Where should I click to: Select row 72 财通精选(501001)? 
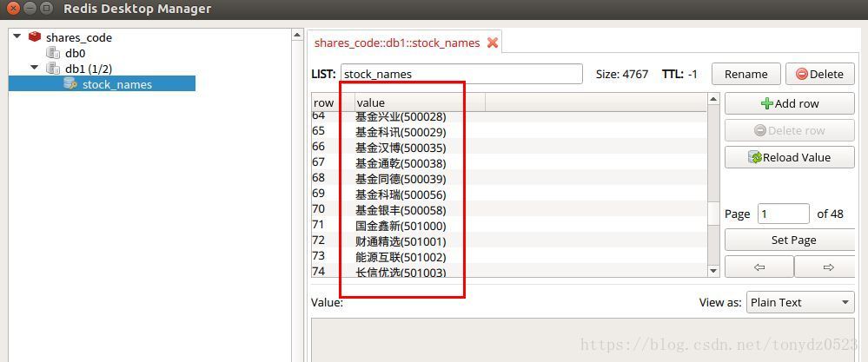(508, 241)
